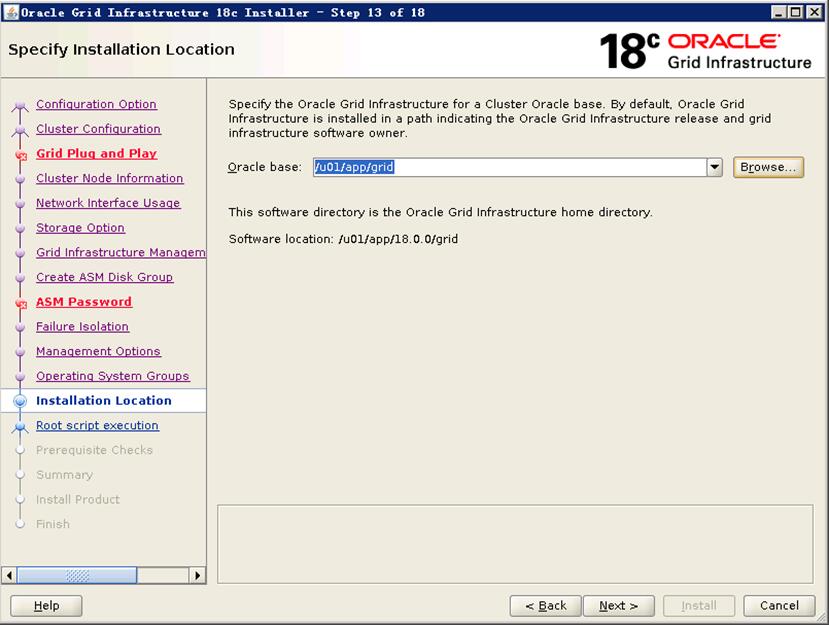Click the step list horizontal scrollbar thumb
Viewport: 829px width, 625px height.
click(77, 575)
